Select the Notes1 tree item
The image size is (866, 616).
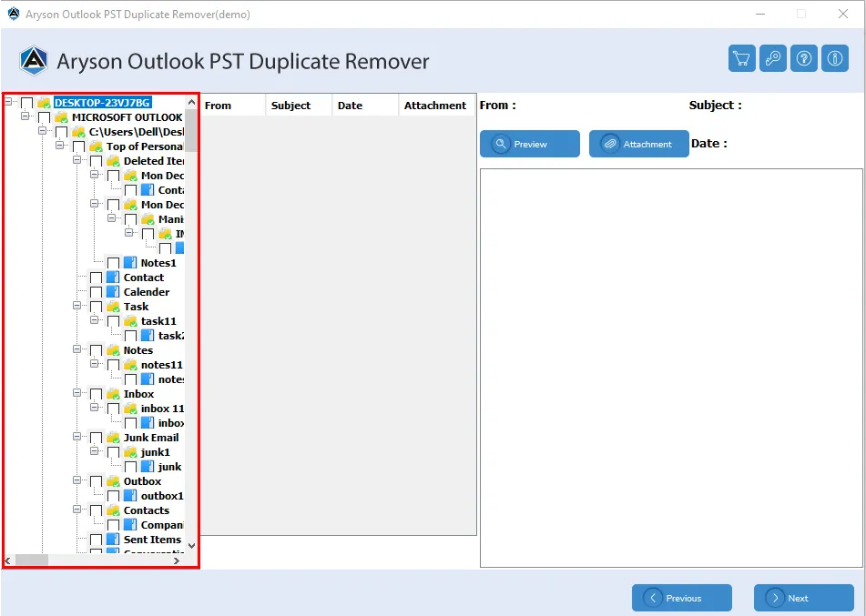(158, 263)
